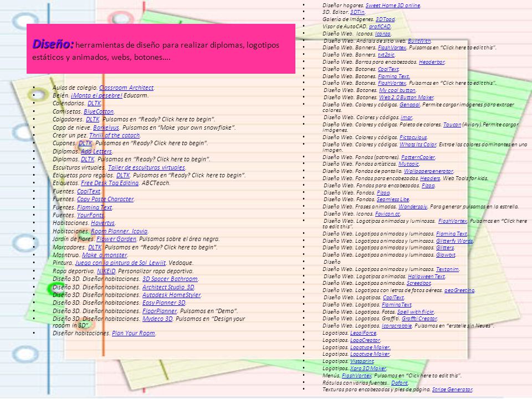Follow the profiCAD link

point(380,26)
